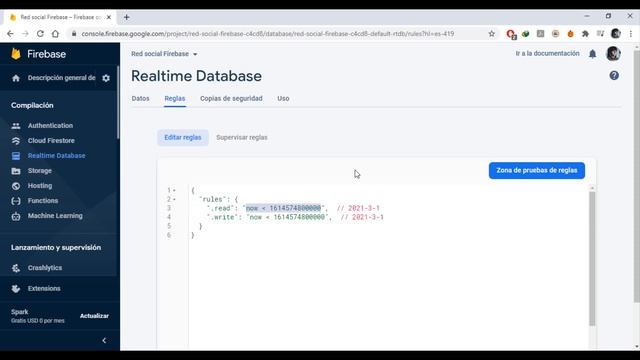Open Cloud Firestore in sidebar

[x=51, y=140]
